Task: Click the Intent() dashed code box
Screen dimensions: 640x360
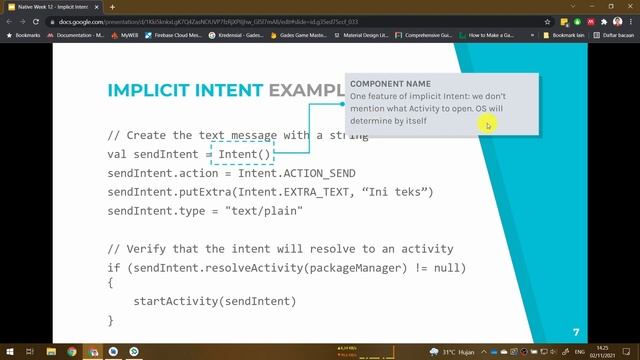Action: 242,153
